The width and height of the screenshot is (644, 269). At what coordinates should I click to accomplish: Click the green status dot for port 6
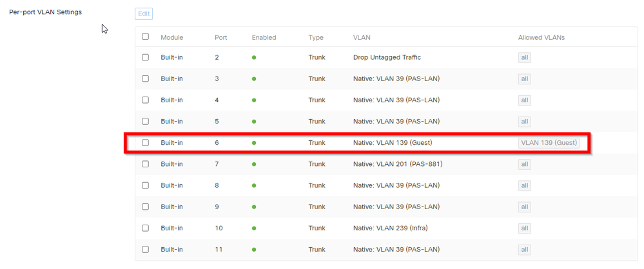[254, 143]
